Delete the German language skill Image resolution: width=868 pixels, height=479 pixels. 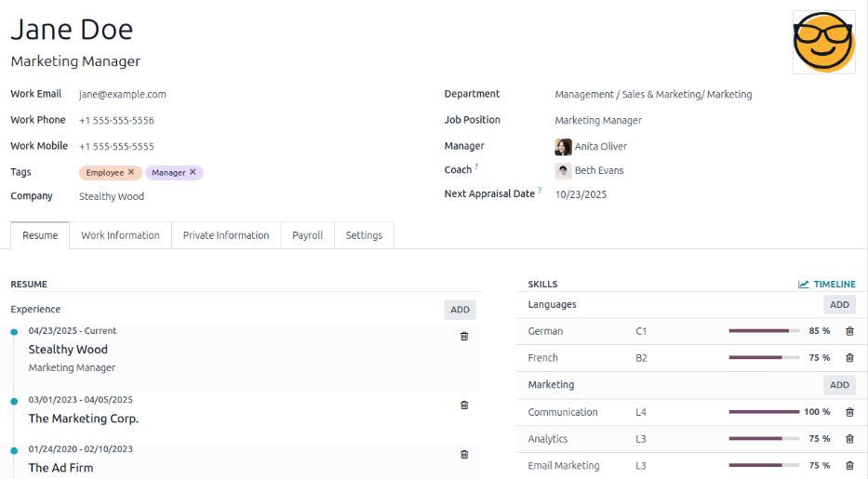click(x=848, y=331)
